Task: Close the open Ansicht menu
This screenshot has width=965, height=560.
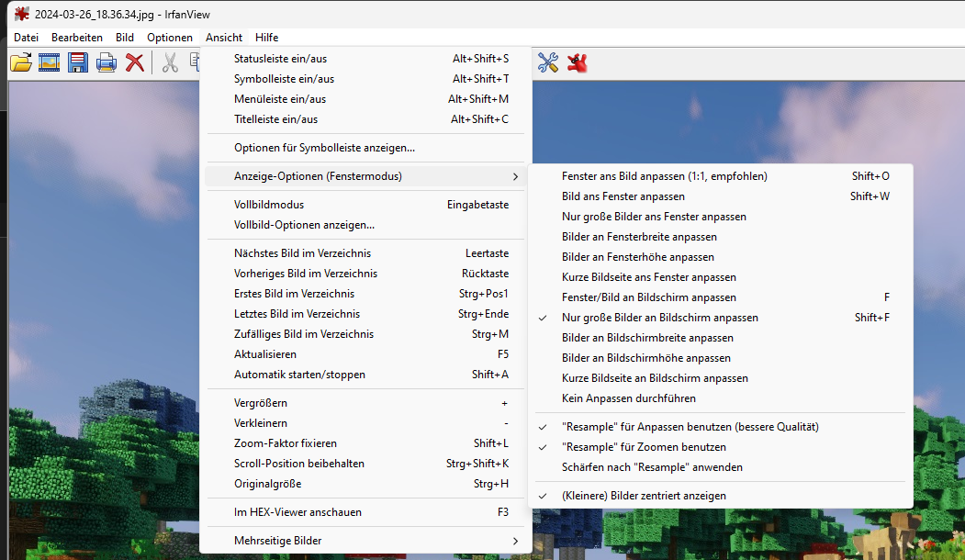Action: pyautogui.click(x=224, y=38)
